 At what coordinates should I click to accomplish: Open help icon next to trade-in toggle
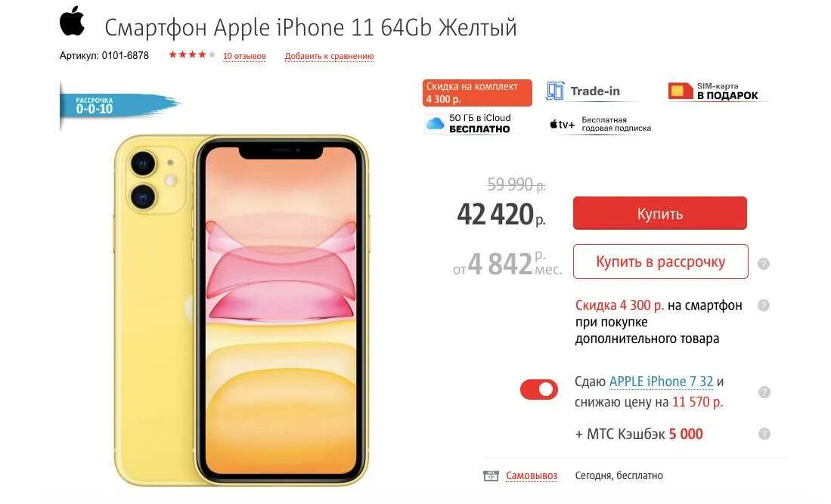point(764,391)
